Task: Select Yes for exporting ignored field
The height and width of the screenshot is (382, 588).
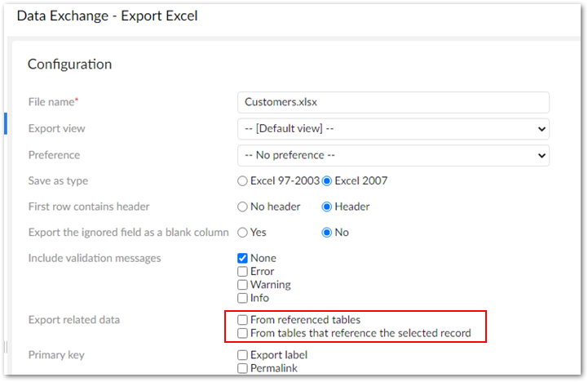Action: point(242,233)
